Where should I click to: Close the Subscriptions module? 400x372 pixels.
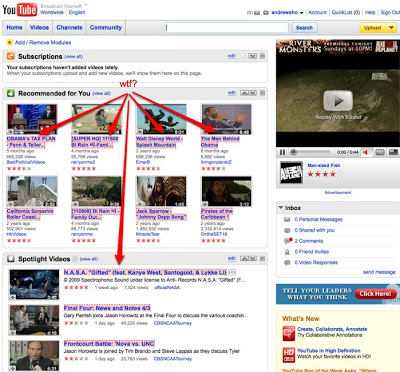pos(262,56)
